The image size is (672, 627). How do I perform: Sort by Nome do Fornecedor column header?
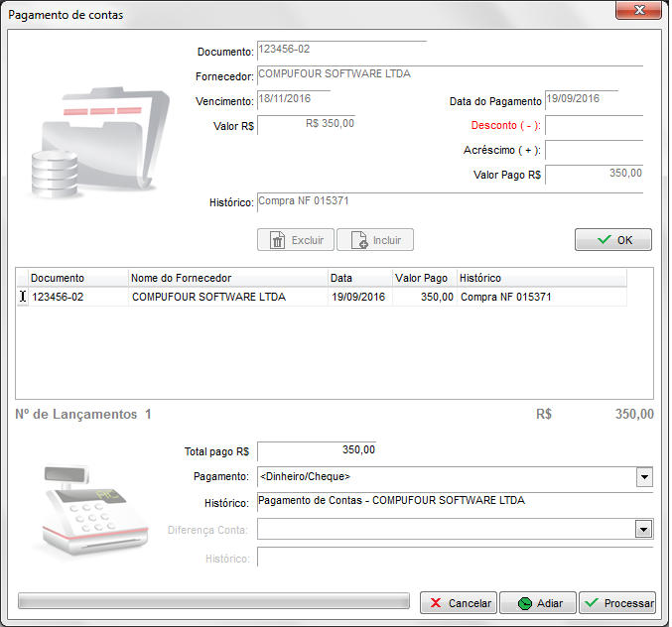228,279
